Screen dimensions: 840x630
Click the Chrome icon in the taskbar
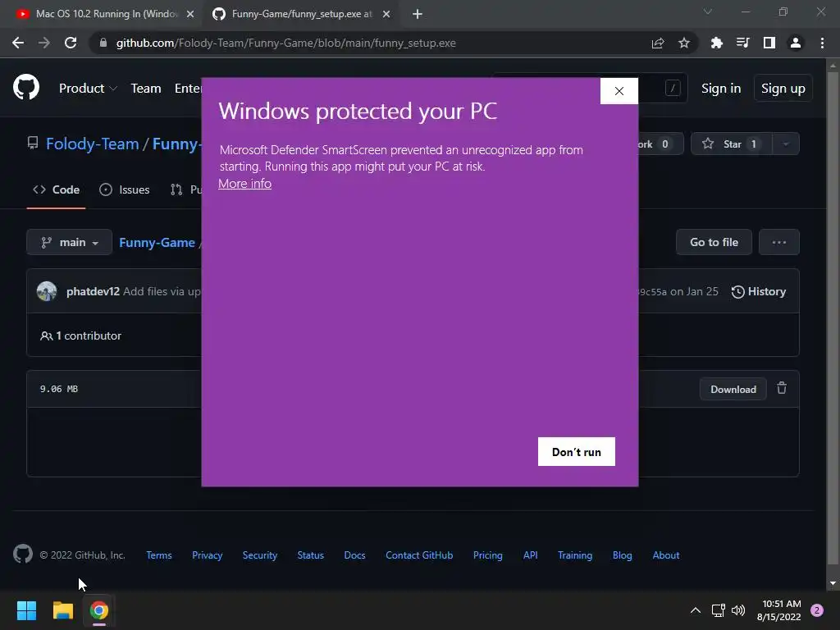(99, 610)
